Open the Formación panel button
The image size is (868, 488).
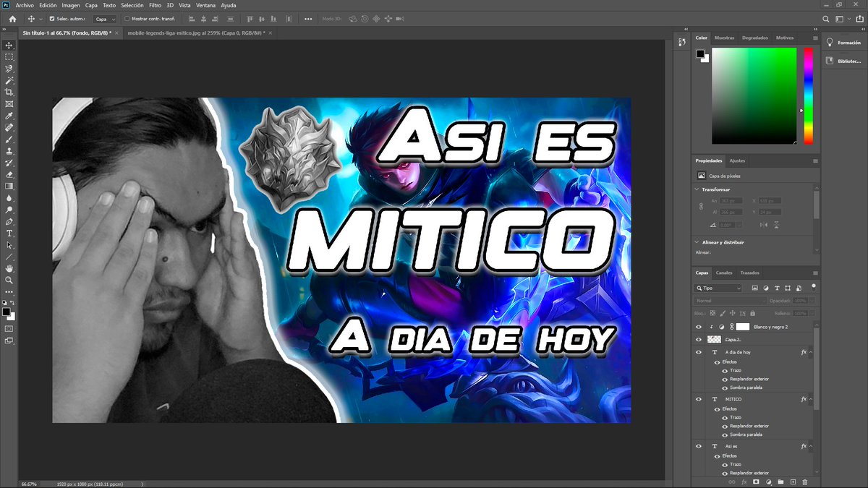(x=845, y=43)
